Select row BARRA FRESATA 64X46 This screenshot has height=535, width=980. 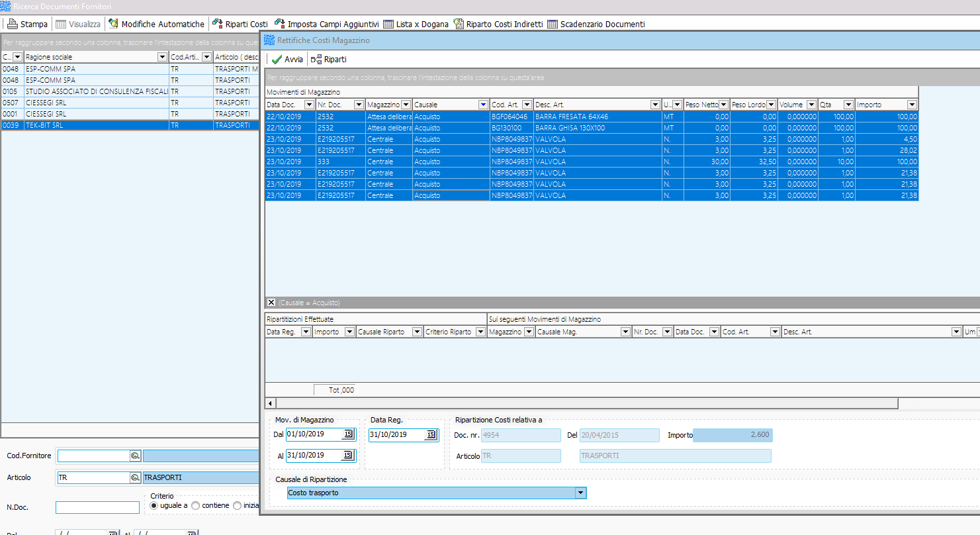(592, 117)
